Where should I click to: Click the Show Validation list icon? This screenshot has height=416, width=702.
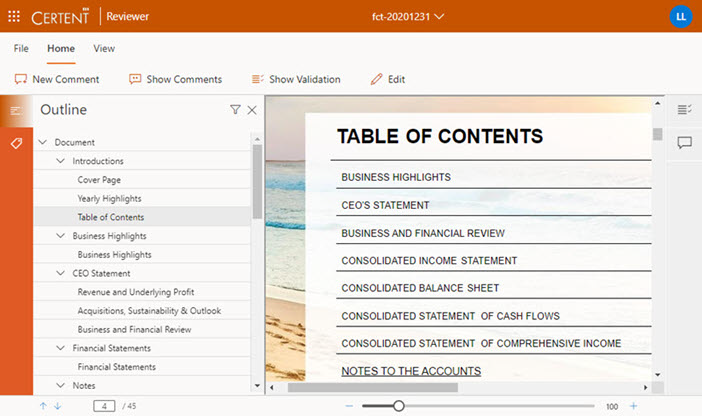(257, 79)
